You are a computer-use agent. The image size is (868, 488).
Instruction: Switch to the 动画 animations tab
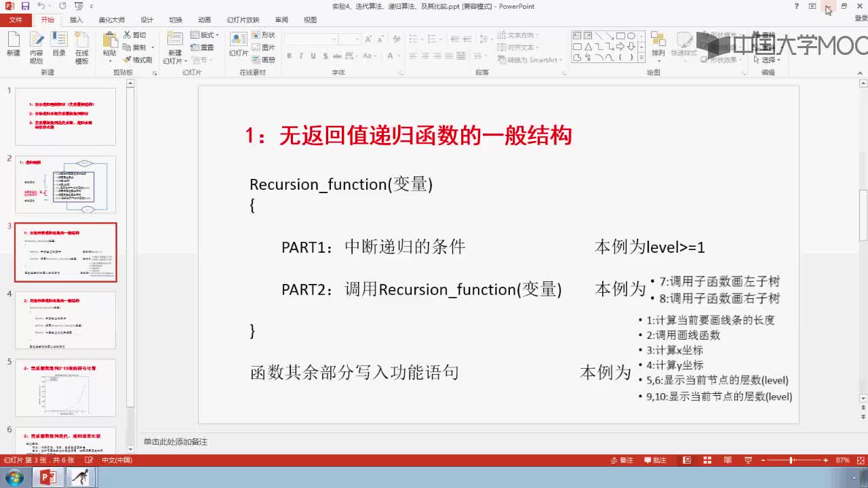(204, 20)
